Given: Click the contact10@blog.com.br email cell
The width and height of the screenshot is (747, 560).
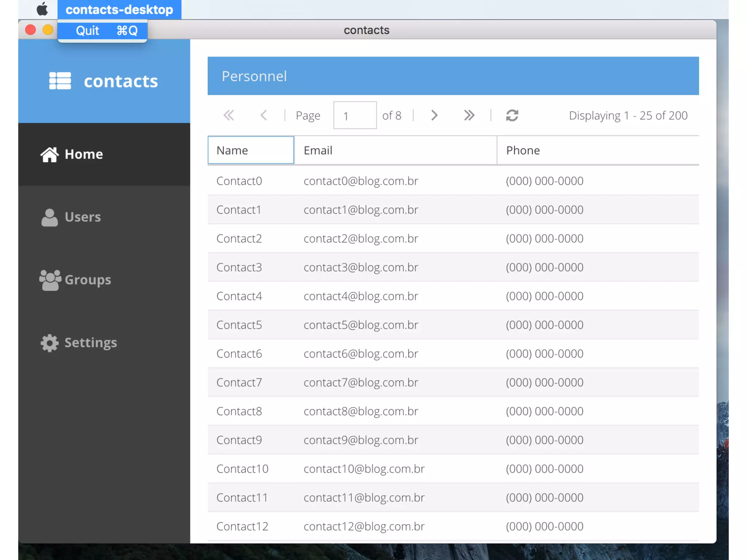Looking at the screenshot, I should pos(364,468).
